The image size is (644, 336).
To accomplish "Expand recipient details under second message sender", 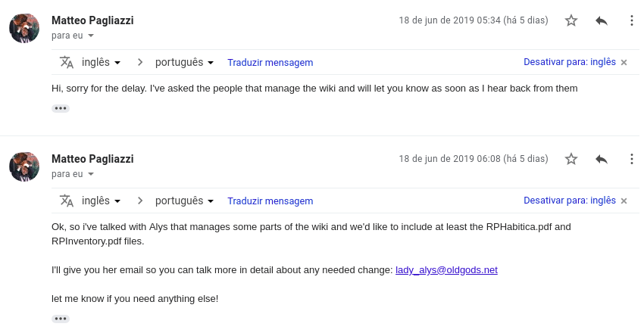I will 91,174.
